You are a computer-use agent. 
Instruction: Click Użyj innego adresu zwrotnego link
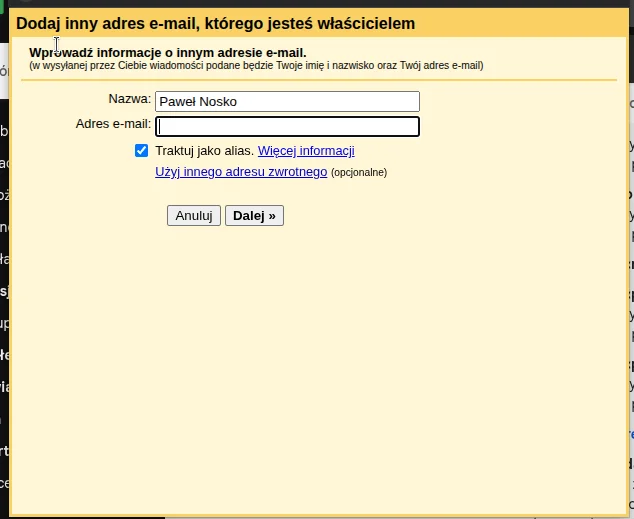(x=241, y=172)
